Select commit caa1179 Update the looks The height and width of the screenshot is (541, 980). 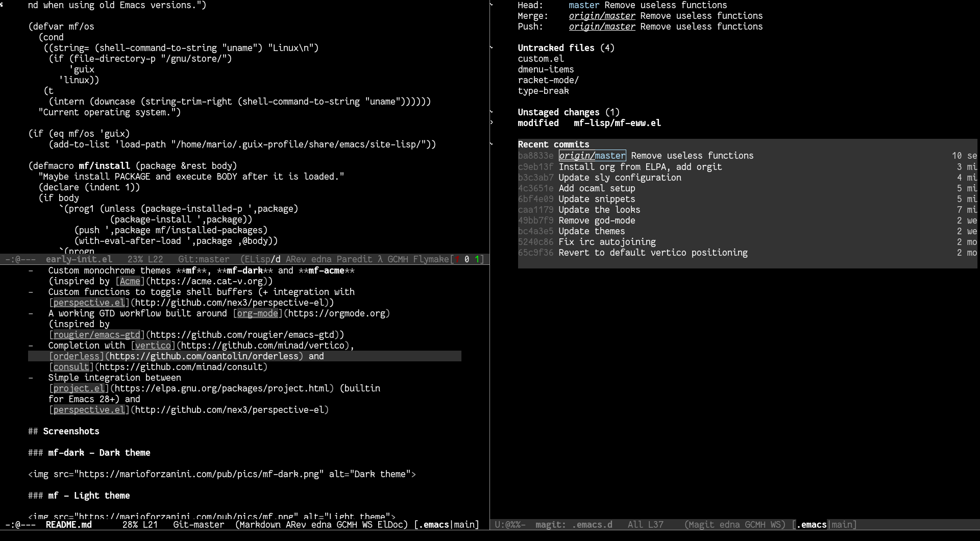[x=599, y=210]
